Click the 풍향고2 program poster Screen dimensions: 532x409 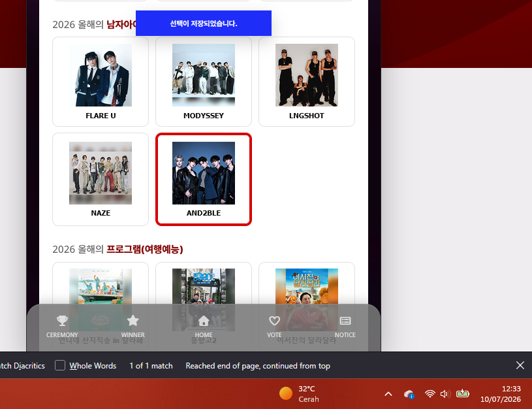pos(204,300)
